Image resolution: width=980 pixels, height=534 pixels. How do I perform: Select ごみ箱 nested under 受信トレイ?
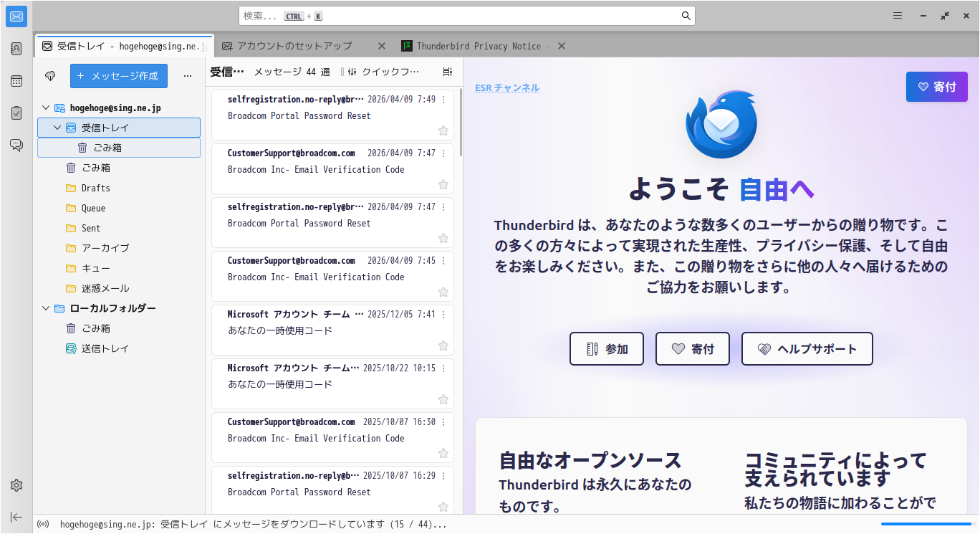tap(119, 148)
